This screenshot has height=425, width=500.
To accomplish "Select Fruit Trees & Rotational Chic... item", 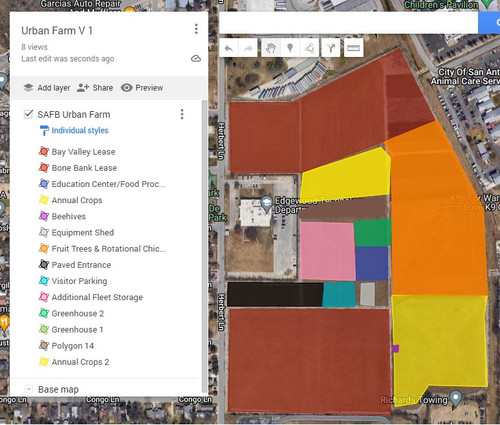I will [109, 249].
